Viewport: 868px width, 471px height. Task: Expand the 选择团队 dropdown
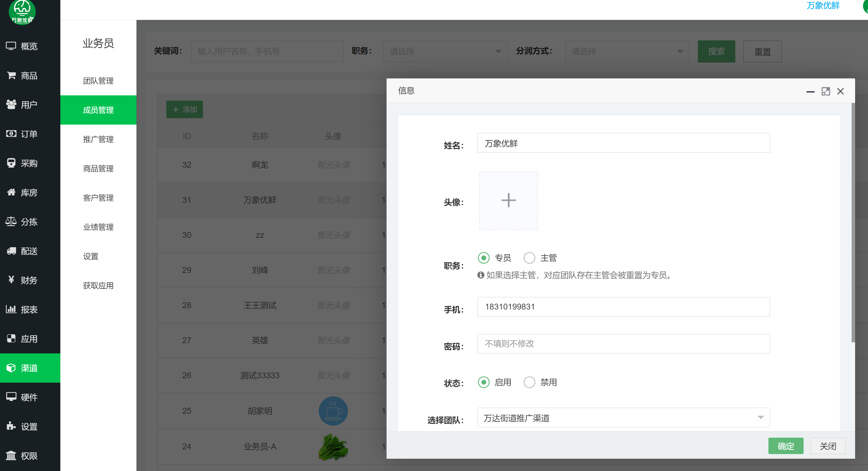coord(623,417)
